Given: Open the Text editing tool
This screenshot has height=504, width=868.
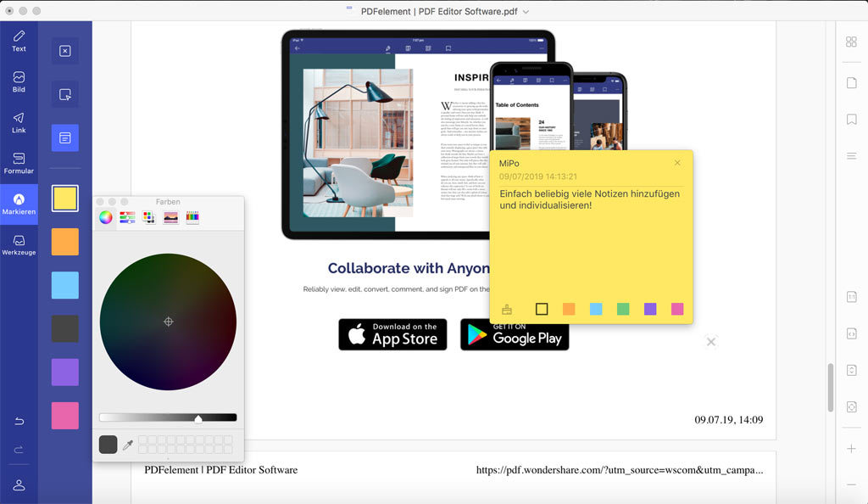Looking at the screenshot, I should point(19,42).
